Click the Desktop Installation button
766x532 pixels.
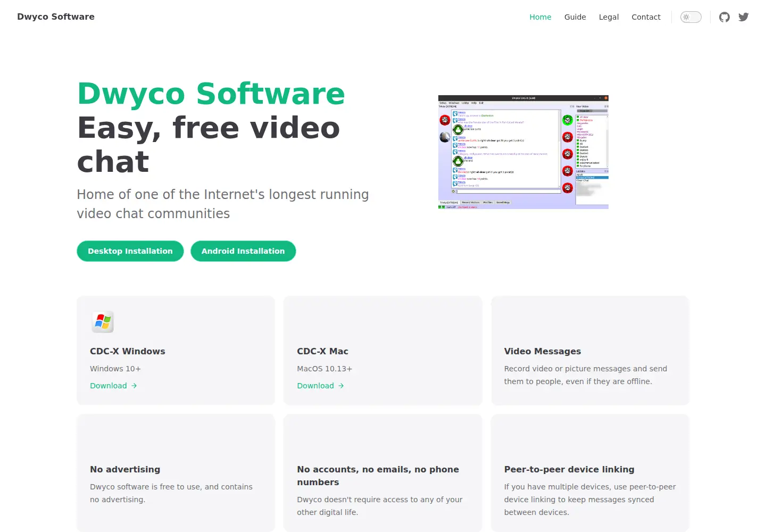130,251
